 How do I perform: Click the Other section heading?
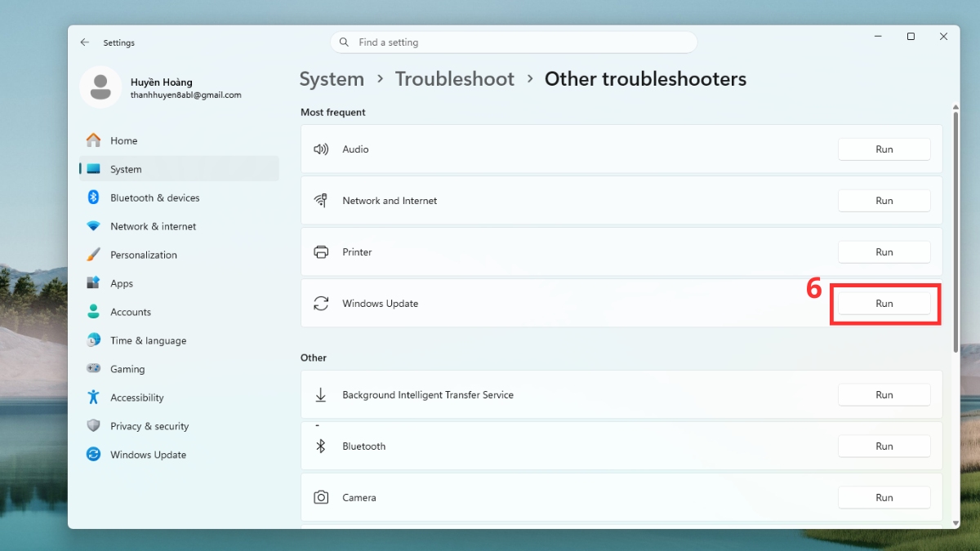314,358
